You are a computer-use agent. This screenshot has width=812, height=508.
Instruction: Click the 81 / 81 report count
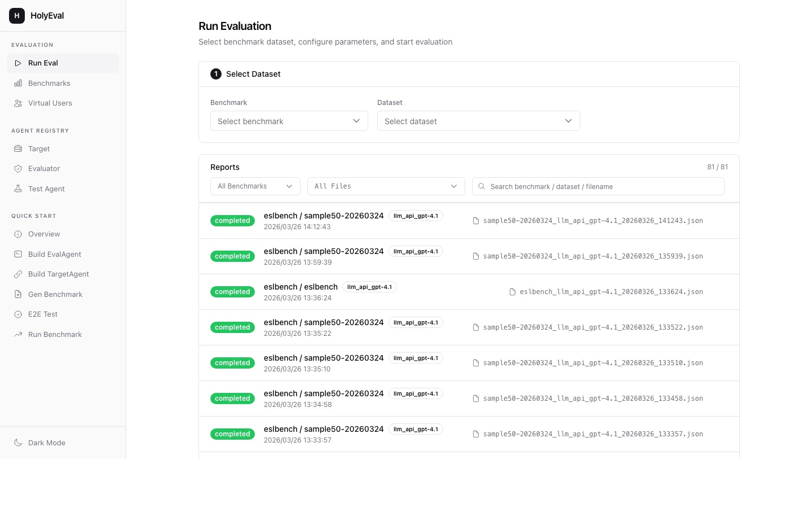[717, 167]
